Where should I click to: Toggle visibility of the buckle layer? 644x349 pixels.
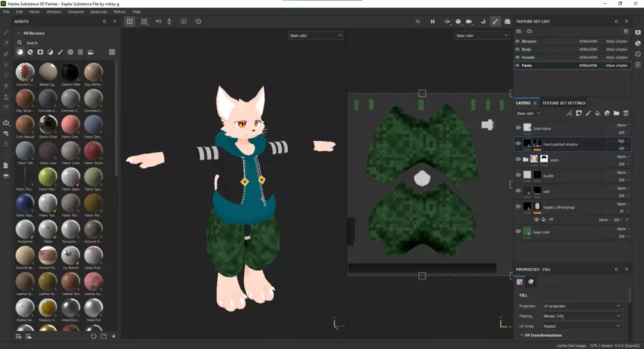tap(518, 175)
